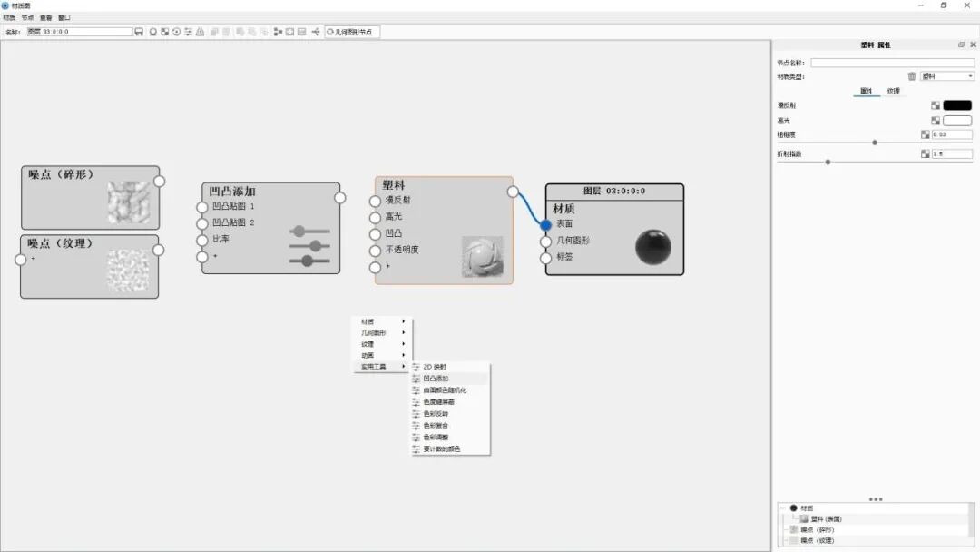Click the undock icon on the 塑料属性 panel
The height and width of the screenshot is (552, 980).
961,44
